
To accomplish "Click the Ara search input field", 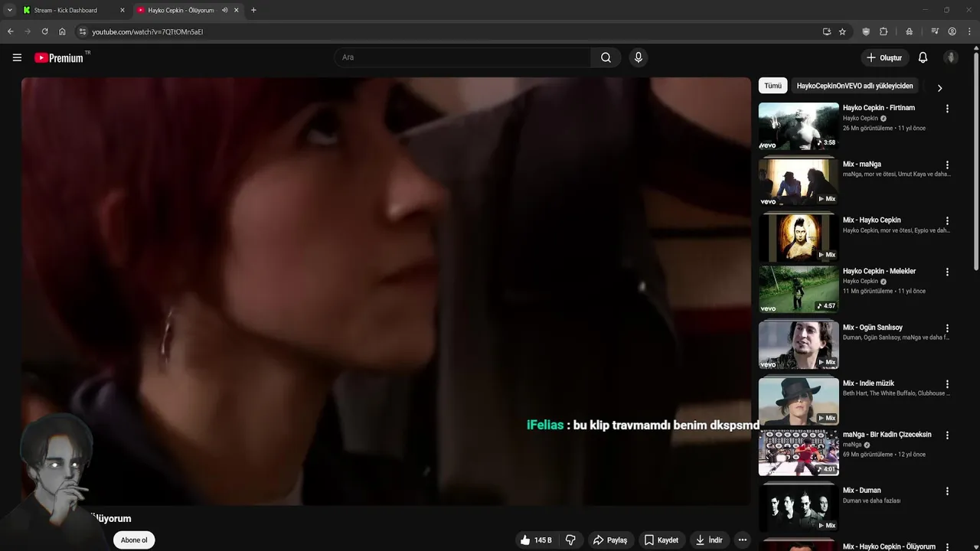I will click(462, 57).
